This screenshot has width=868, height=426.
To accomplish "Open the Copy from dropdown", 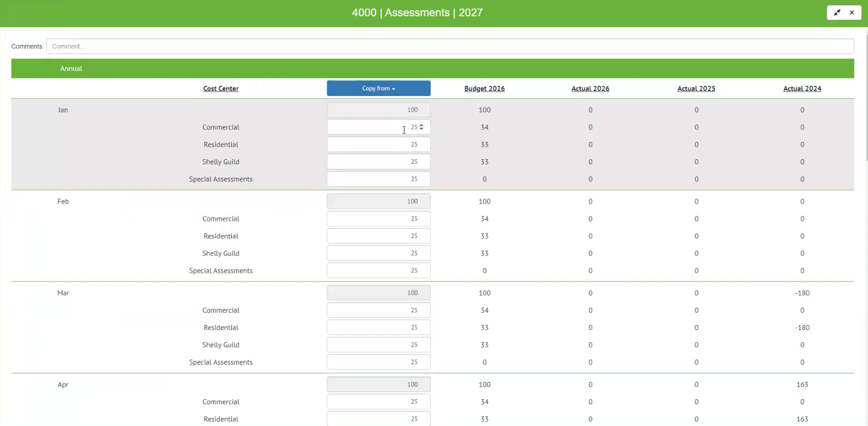I will click(379, 88).
